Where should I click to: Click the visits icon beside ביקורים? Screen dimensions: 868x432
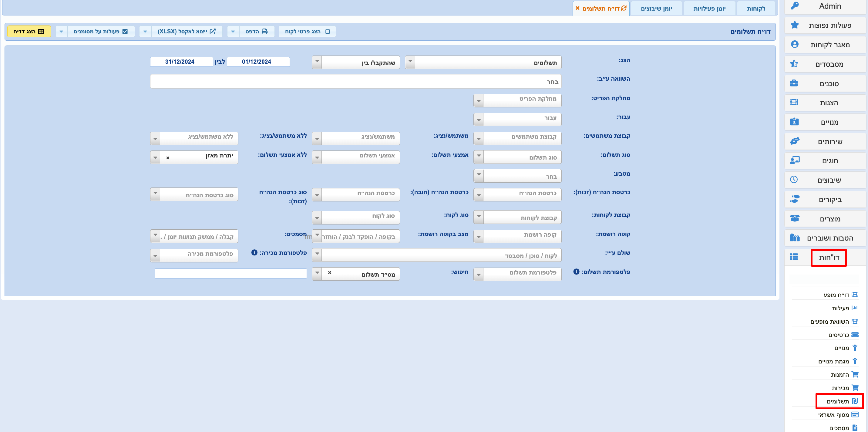coord(795,199)
